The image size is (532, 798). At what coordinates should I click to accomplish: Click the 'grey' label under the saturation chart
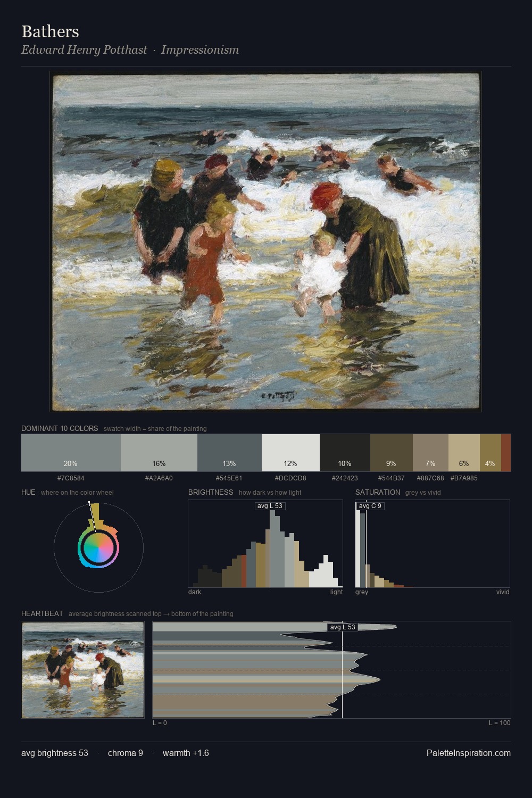[362, 592]
